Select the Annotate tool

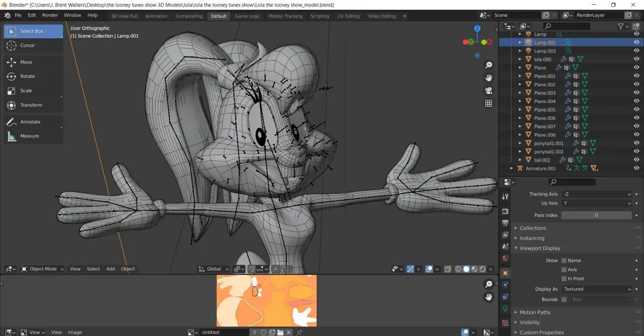(x=33, y=122)
